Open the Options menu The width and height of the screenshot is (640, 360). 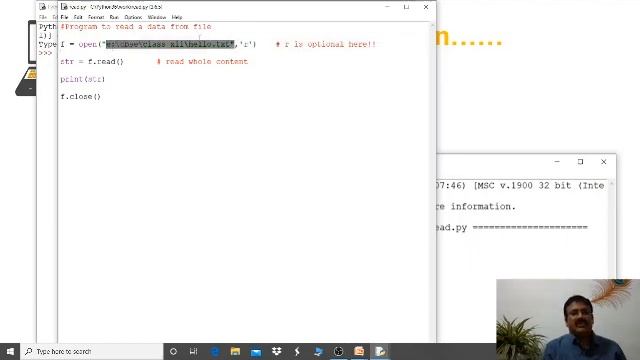[x=133, y=17]
